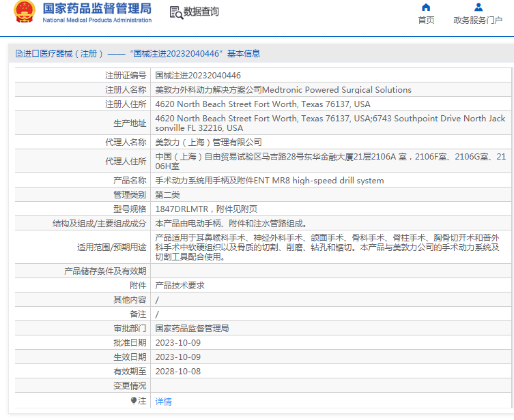Click the 审批部门 row label
514x420 pixels.
130,329
